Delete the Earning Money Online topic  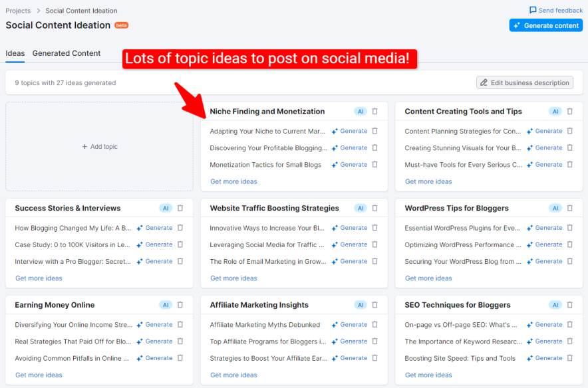click(180, 305)
